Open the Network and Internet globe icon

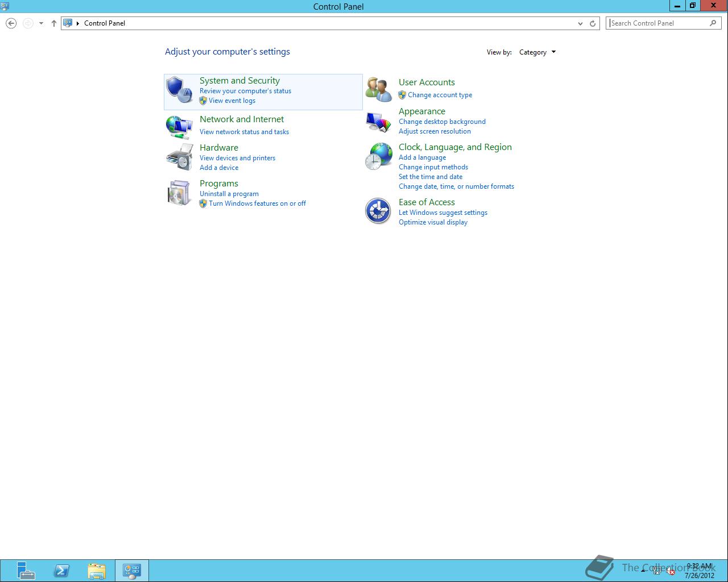179,127
